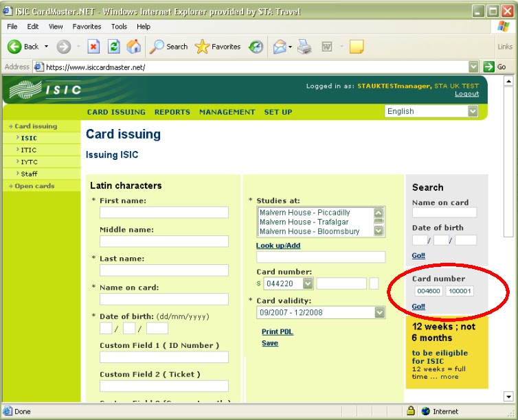Open the Back history dropdown arrow
This screenshot has height=420, width=518.
[46, 47]
